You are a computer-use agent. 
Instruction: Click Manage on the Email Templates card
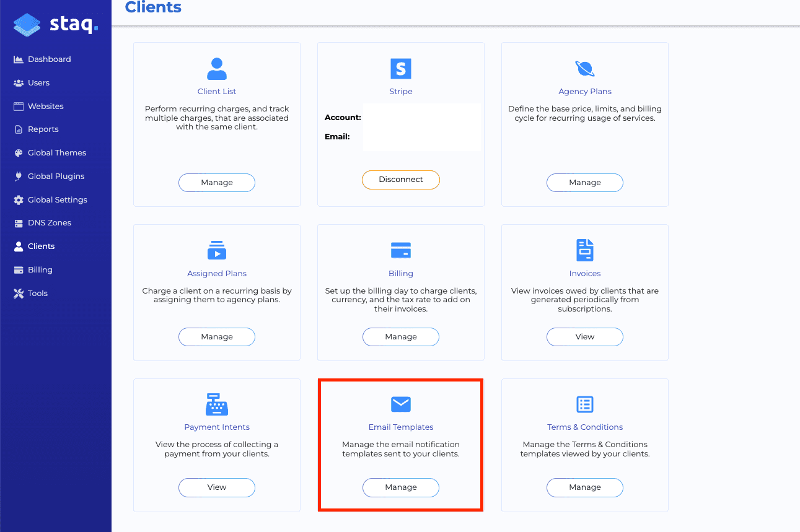pyautogui.click(x=400, y=487)
